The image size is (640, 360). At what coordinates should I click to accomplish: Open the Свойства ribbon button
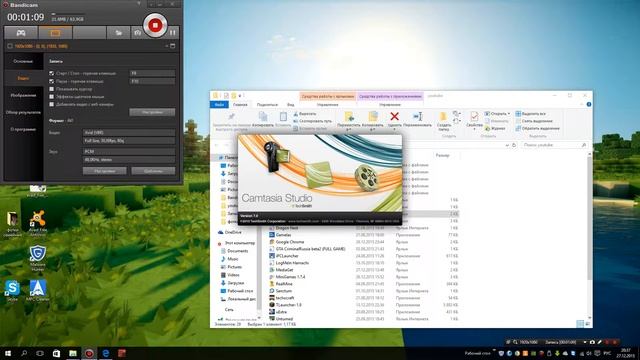tap(474, 120)
